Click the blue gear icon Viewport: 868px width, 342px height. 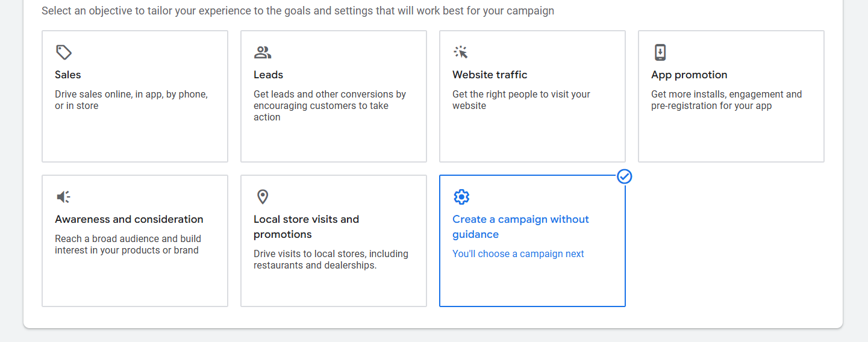461,197
